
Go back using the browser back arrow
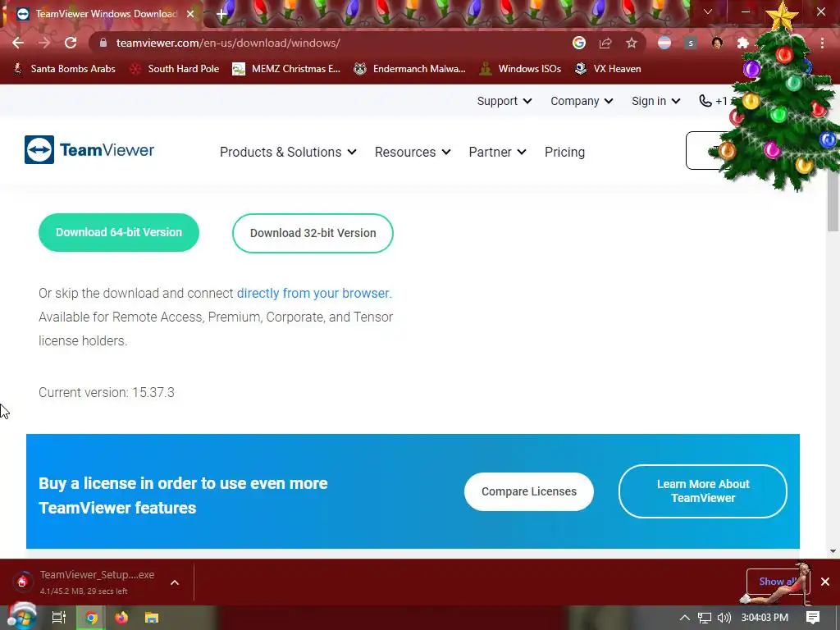pos(18,43)
